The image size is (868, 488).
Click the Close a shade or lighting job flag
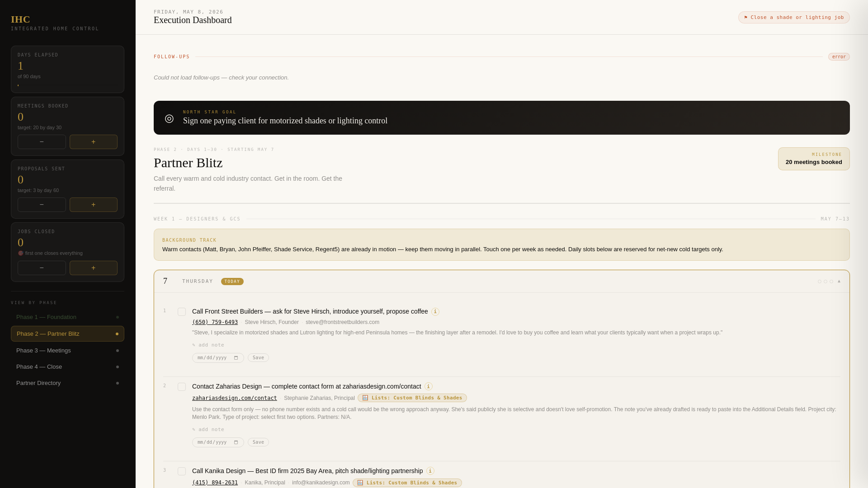(x=794, y=18)
